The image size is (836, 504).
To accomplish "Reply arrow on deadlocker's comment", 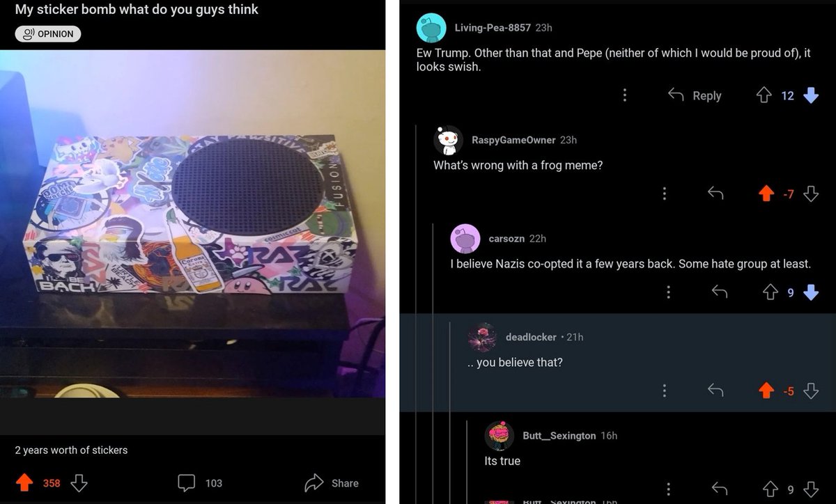I will click(715, 391).
